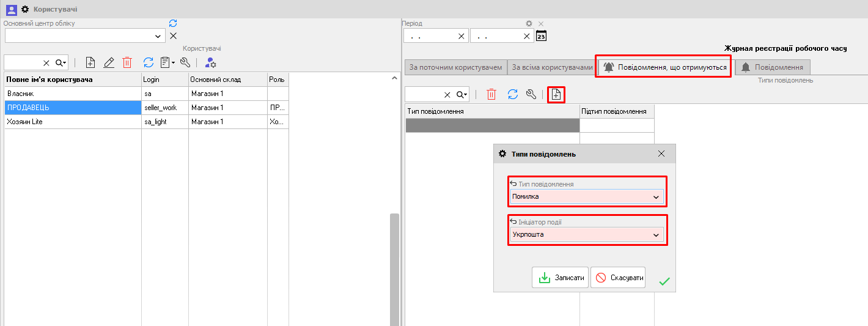Image resolution: width=868 pixels, height=326 pixels.
Task: Add new notification type with plus-document icon
Action: point(556,94)
